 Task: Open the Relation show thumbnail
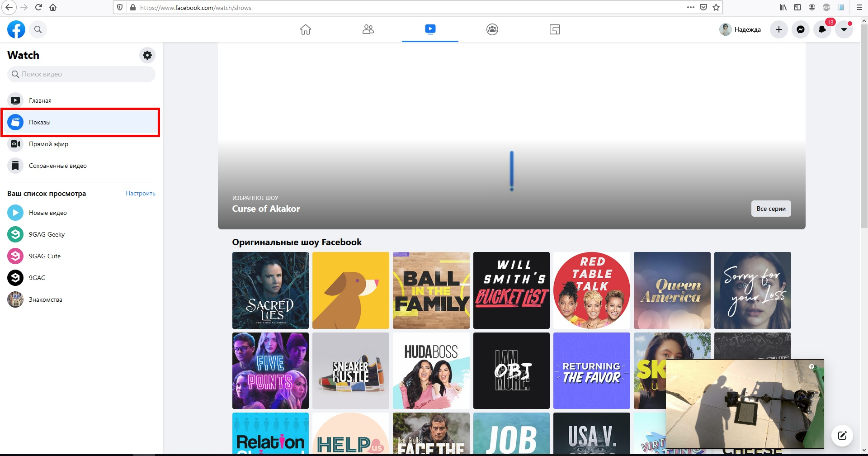tap(270, 433)
